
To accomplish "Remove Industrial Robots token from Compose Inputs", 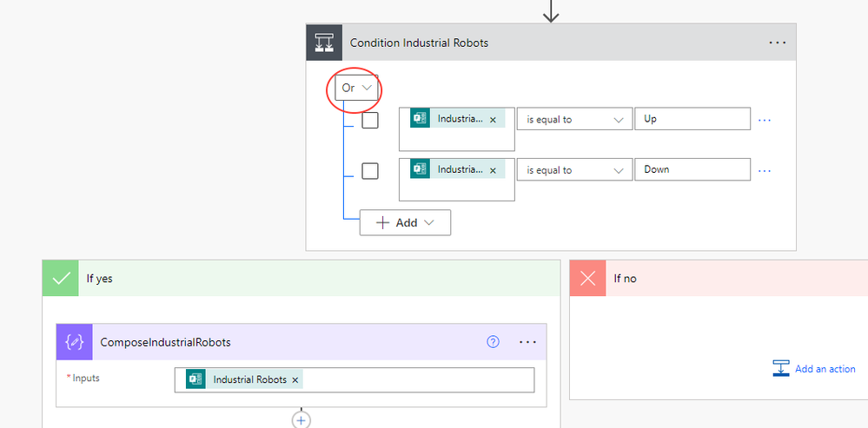I will (295, 380).
